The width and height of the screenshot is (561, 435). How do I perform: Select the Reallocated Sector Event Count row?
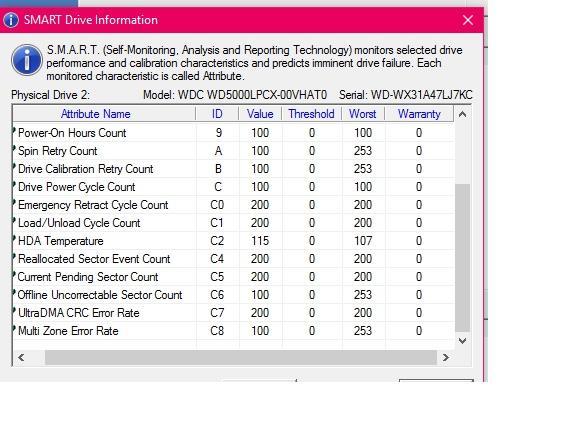pyautogui.click(x=233, y=259)
